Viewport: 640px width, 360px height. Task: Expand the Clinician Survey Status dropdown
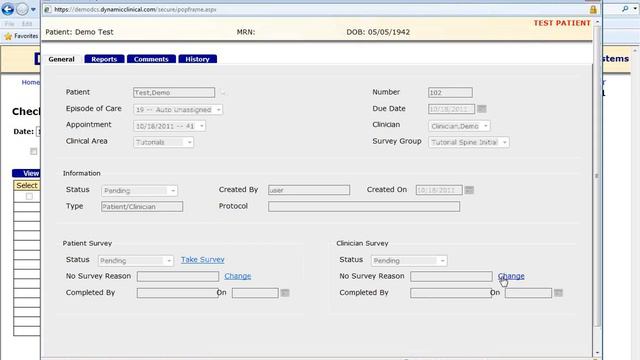442,261
